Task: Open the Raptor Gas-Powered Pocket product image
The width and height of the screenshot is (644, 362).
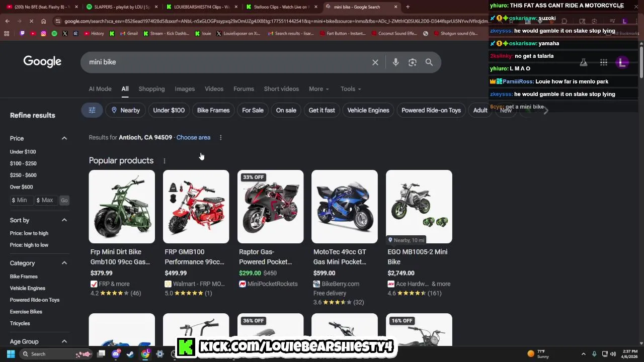Action: tap(271, 207)
